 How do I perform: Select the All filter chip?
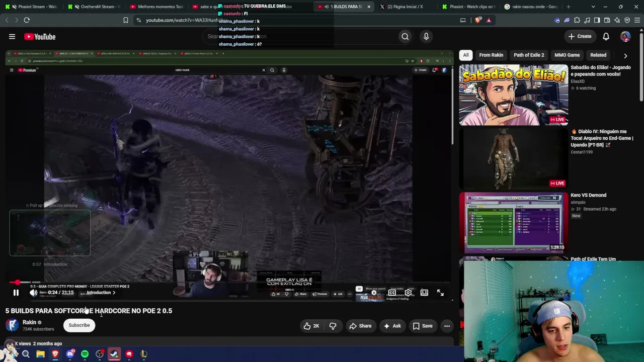point(466,55)
